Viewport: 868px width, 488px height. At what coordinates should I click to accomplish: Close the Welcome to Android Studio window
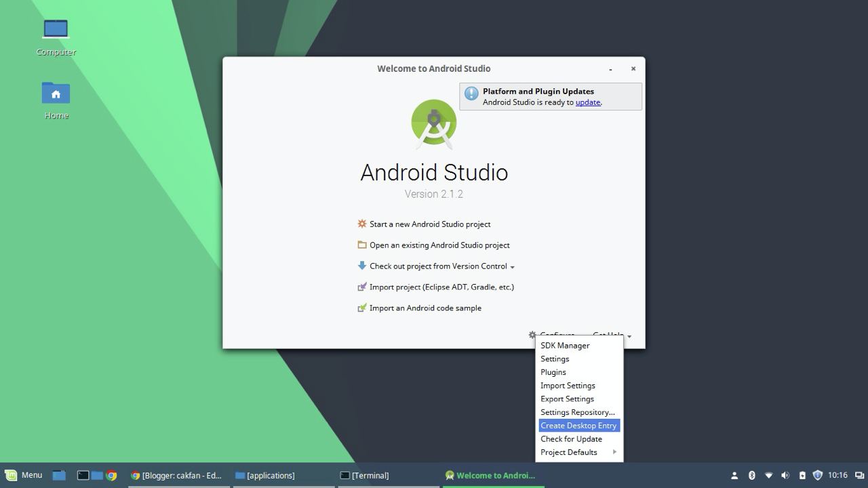tap(633, 68)
